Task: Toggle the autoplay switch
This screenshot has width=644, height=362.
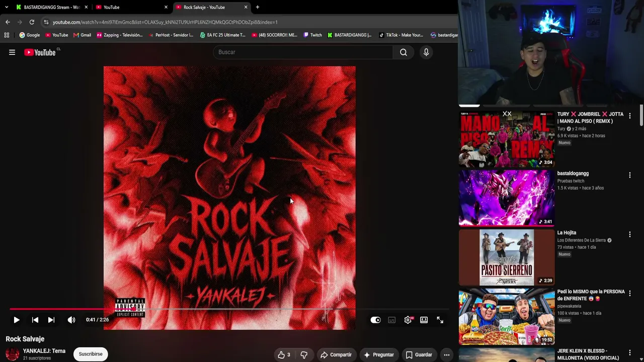Action: (375, 320)
